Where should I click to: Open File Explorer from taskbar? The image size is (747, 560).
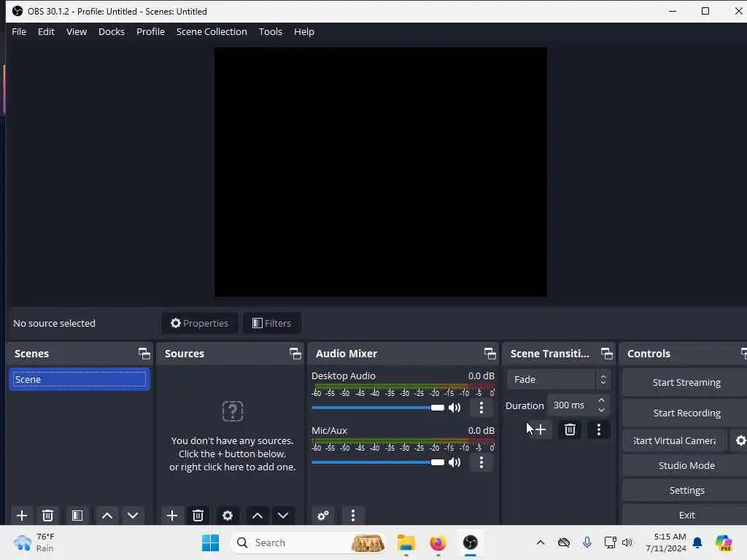406,542
